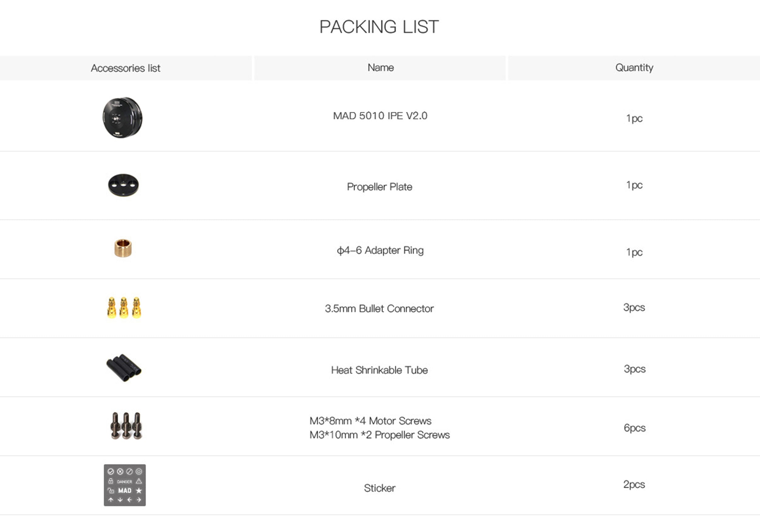Screen dimensions: 760x532
Task: Click the PACKING LIST heading
Action: [x=379, y=27]
